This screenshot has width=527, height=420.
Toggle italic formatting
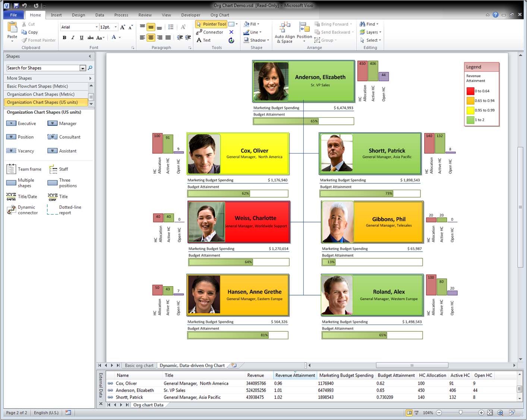click(73, 38)
